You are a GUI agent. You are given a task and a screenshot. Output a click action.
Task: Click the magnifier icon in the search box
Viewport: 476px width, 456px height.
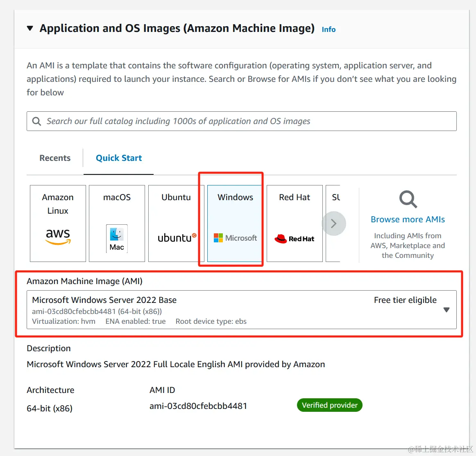tap(37, 121)
